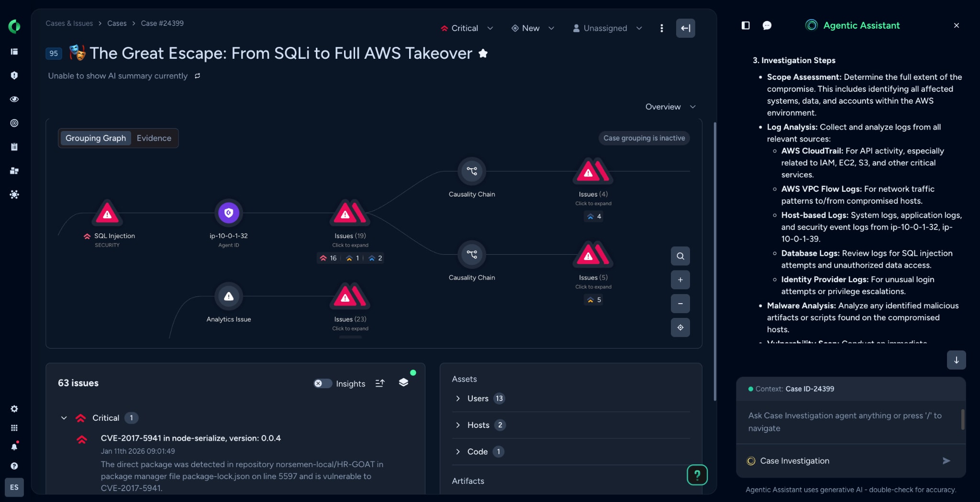Viewport: 980px width, 502px height.
Task: Expand the Issues (19) graph node
Action: (350, 214)
